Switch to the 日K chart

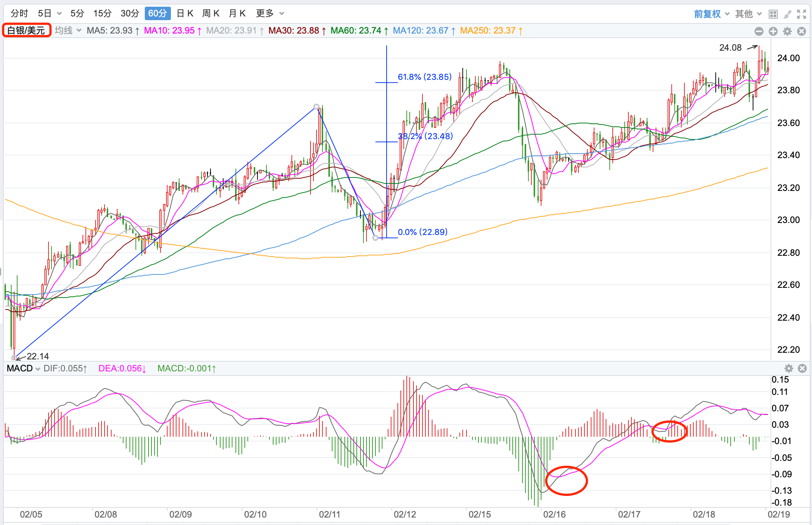[x=185, y=13]
